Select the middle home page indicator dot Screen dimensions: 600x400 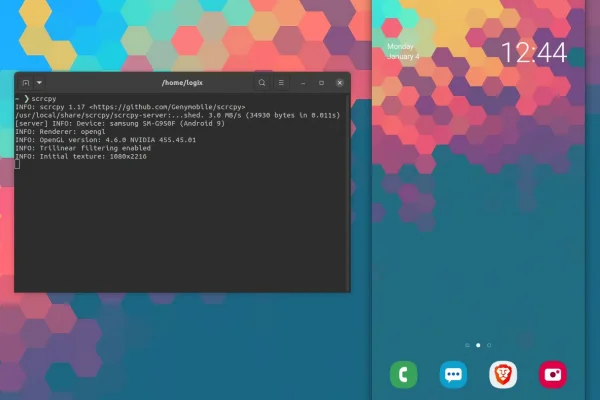click(478, 345)
